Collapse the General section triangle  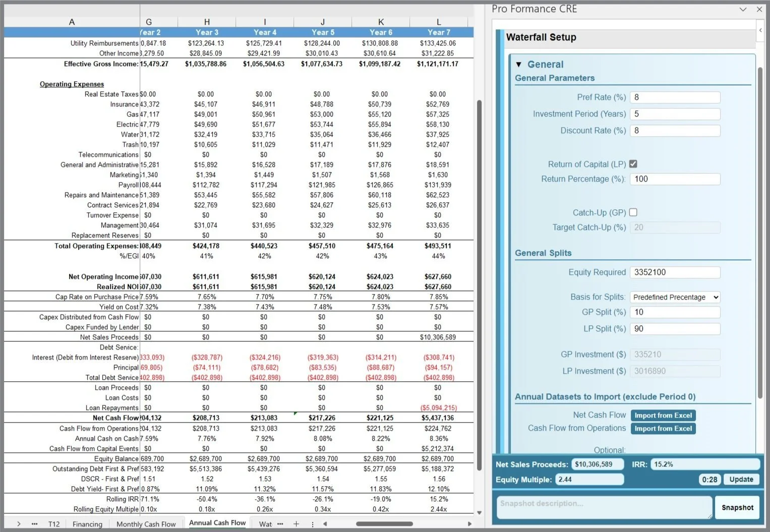click(519, 64)
